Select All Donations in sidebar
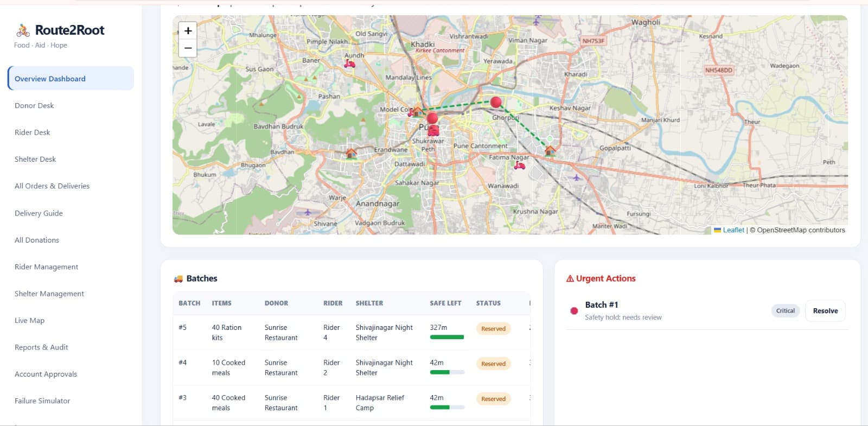 (x=37, y=240)
